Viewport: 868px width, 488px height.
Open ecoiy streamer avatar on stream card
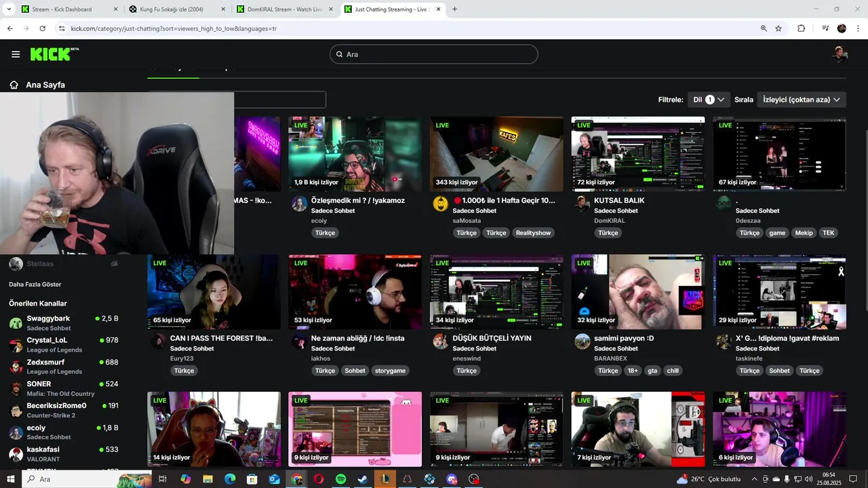tap(299, 203)
